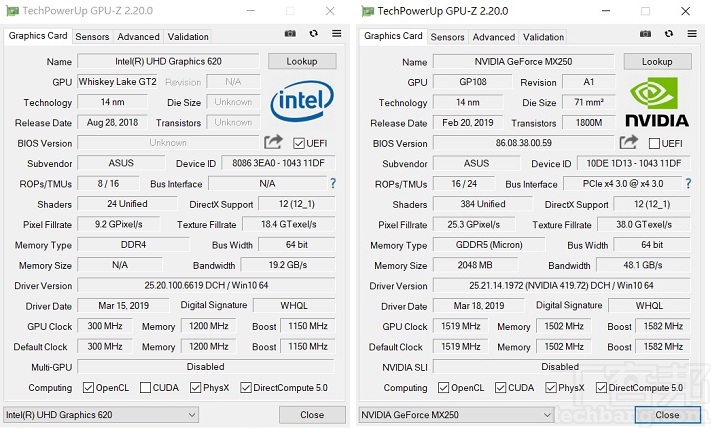711x428 pixels.
Task: Click the Intel logo
Action: 302,100
